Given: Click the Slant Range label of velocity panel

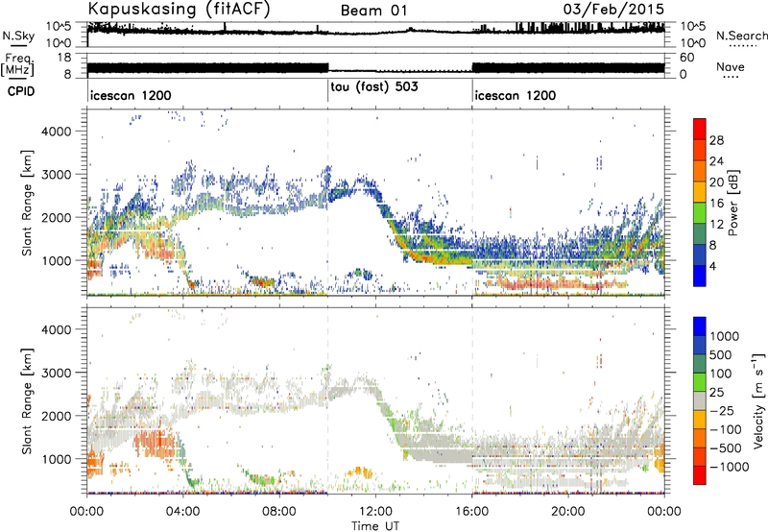Looking at the screenshot, I should pos(27,401).
